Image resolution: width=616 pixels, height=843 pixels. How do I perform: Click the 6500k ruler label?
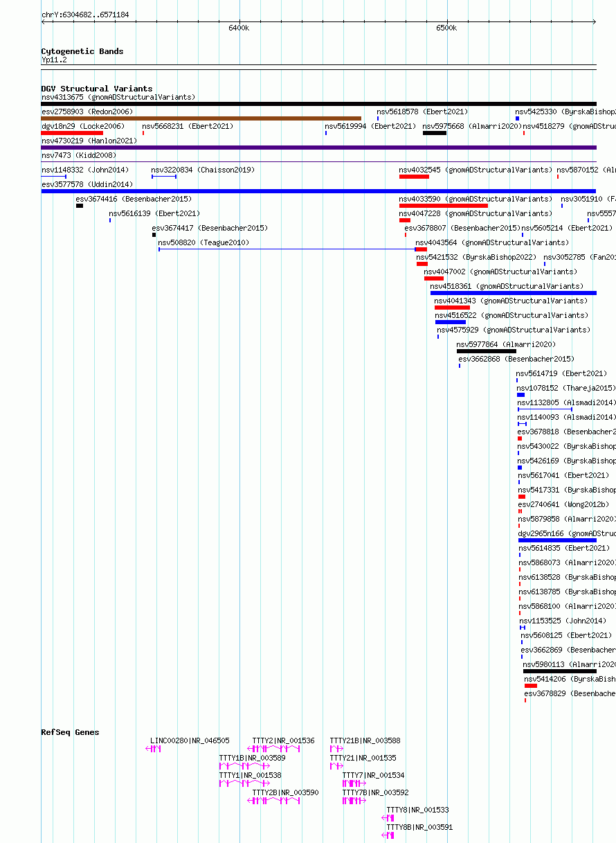coord(446,28)
